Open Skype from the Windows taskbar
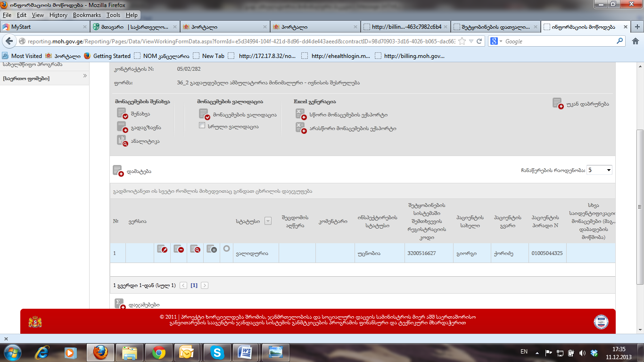This screenshot has width=644, height=362. (217, 352)
